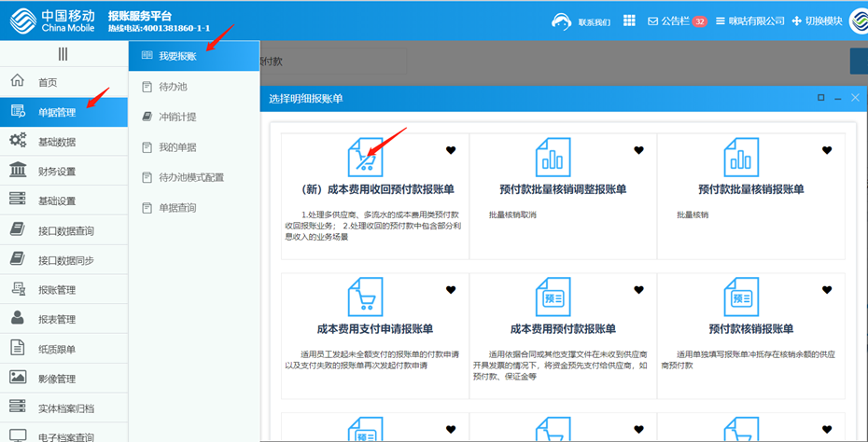The width and height of the screenshot is (868, 442).
Task: Click the 影像管理 picture icon
Action: 18,378
